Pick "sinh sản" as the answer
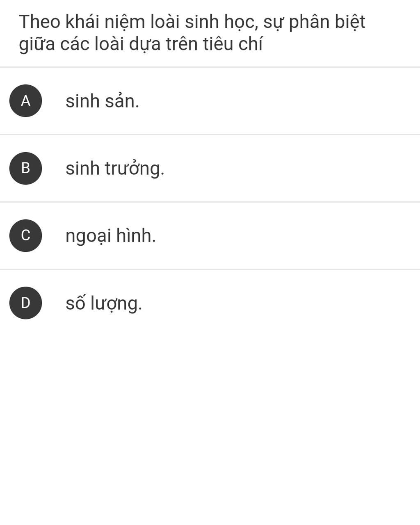The width and height of the screenshot is (420, 525). click(102, 101)
